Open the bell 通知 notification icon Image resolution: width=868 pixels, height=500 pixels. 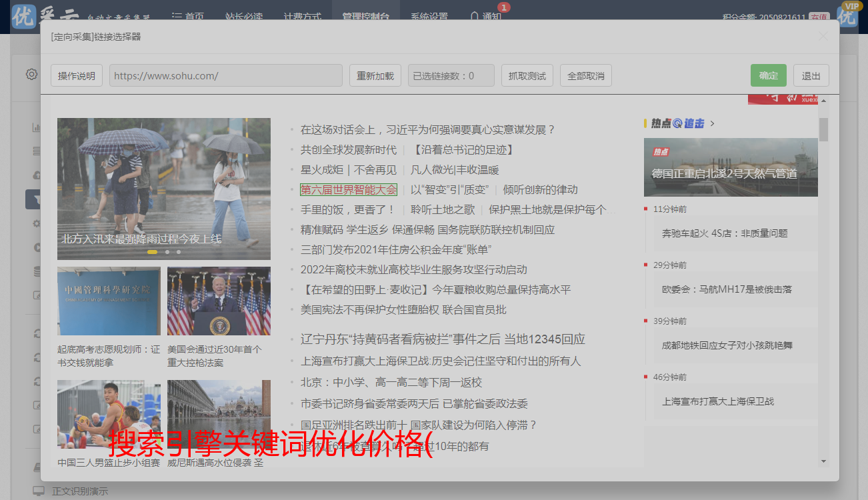(475, 17)
